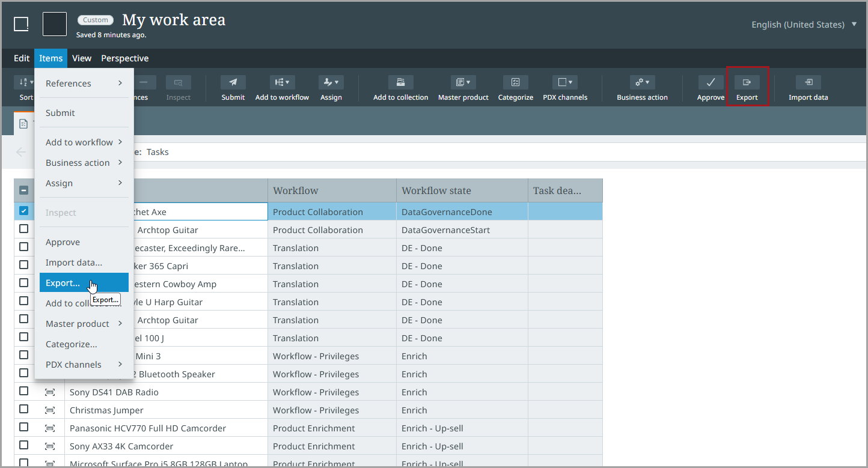Expand the References submenu

click(x=84, y=84)
